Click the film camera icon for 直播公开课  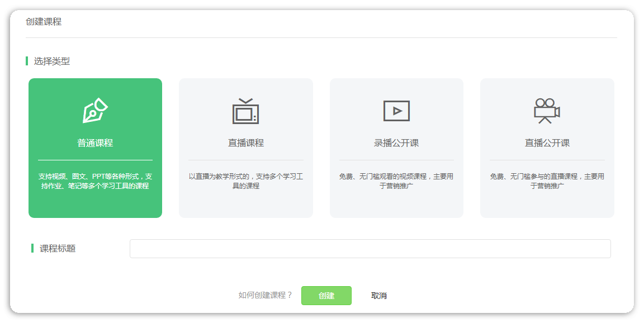click(547, 111)
